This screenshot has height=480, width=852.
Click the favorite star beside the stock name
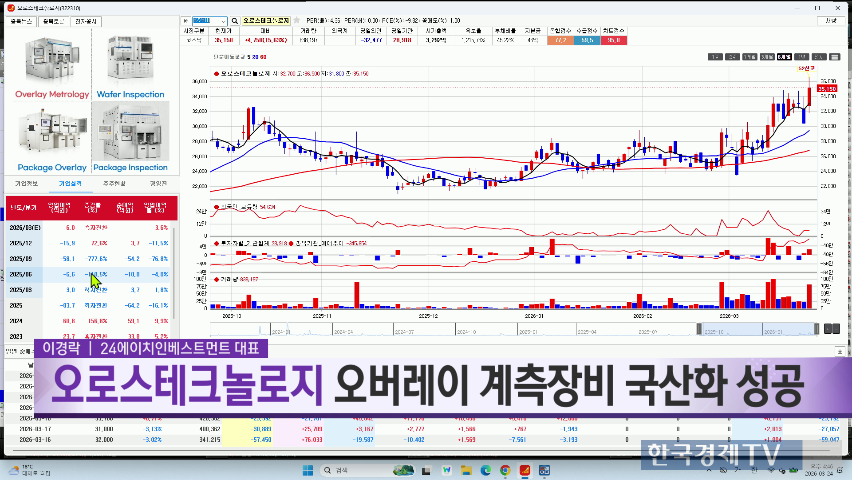click(297, 20)
